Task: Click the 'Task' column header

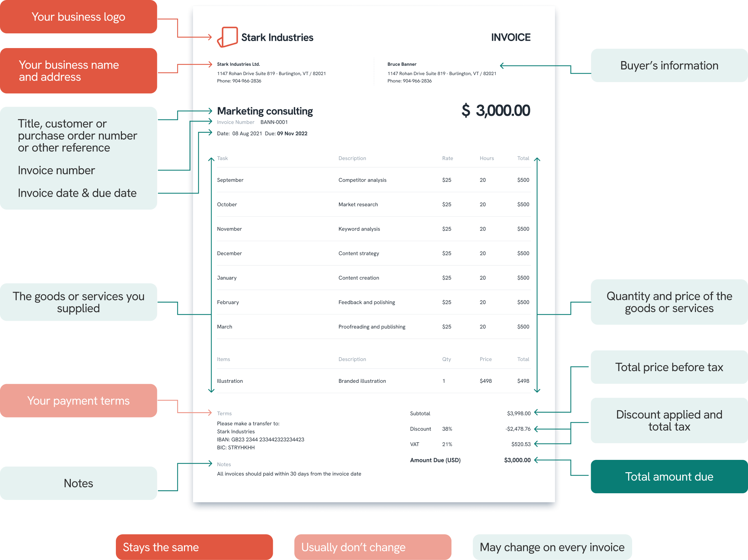Action: [222, 158]
